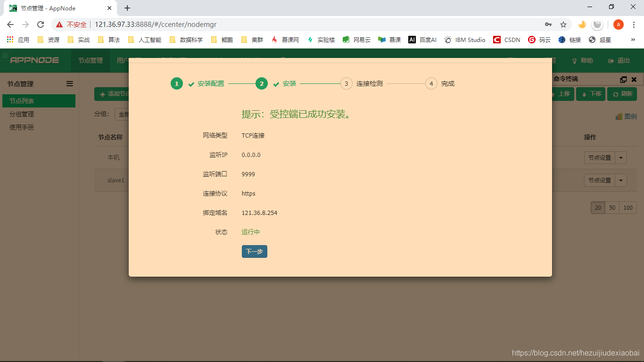Click 节点设置 for the 本机 row
Screen dimensions: 644x362
pos(600,158)
